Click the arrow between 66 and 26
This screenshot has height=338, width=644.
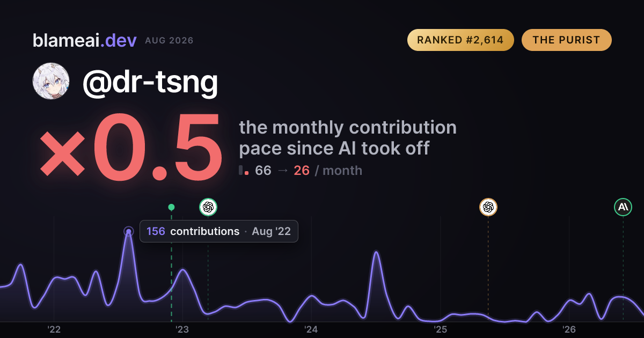coord(282,171)
